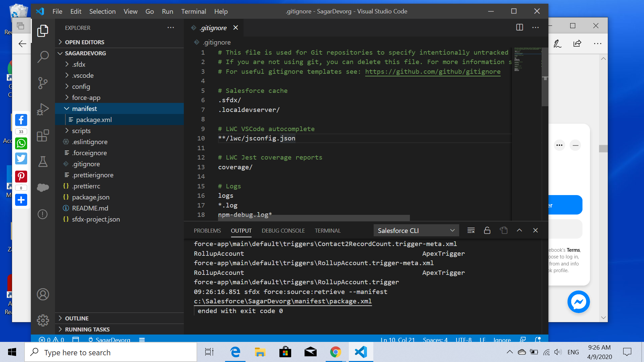This screenshot has height=362, width=644.
Task: Open the File menu
Action: (57, 11)
